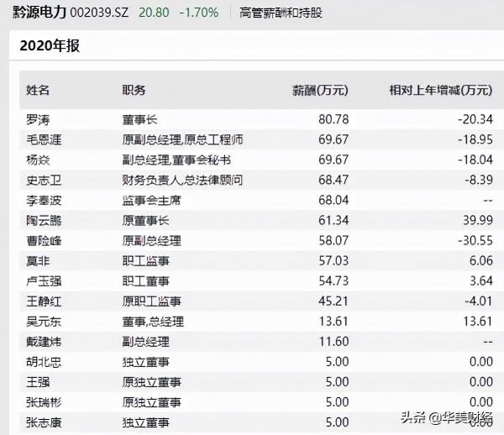Screen dimensions: 504x435
Task: Sort by the 职务 column header
Action: point(134,90)
